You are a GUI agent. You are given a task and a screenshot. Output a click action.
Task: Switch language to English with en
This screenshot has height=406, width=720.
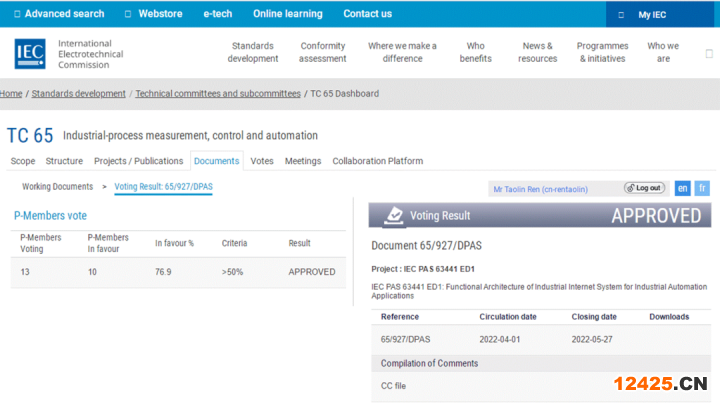point(682,188)
